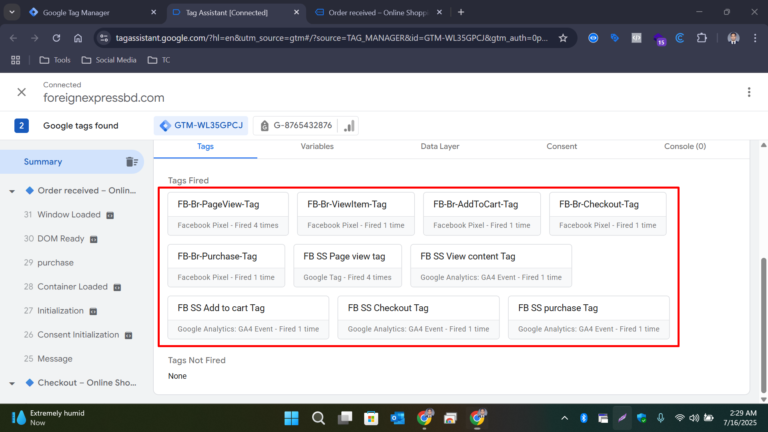
Task: Collapse the Checkout event group
Action: pyautogui.click(x=11, y=383)
